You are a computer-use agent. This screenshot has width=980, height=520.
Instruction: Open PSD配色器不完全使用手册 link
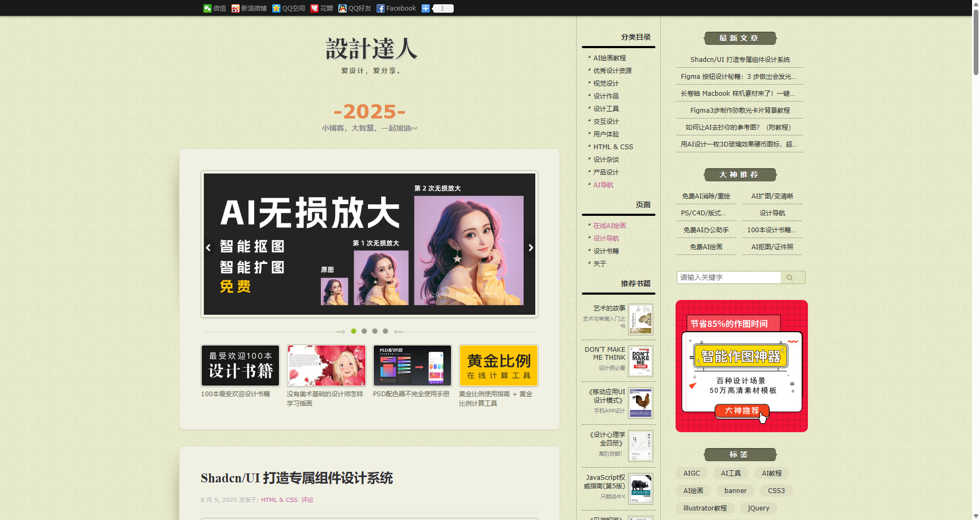click(411, 394)
